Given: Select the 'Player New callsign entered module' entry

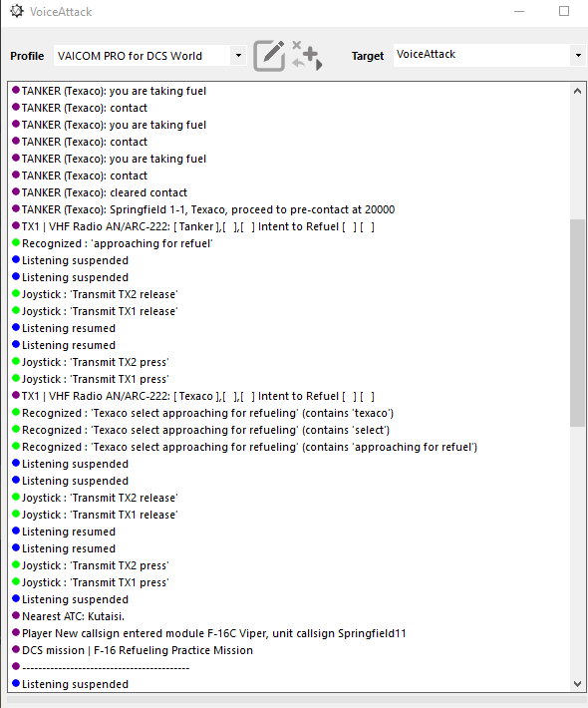Looking at the screenshot, I should tap(209, 633).
